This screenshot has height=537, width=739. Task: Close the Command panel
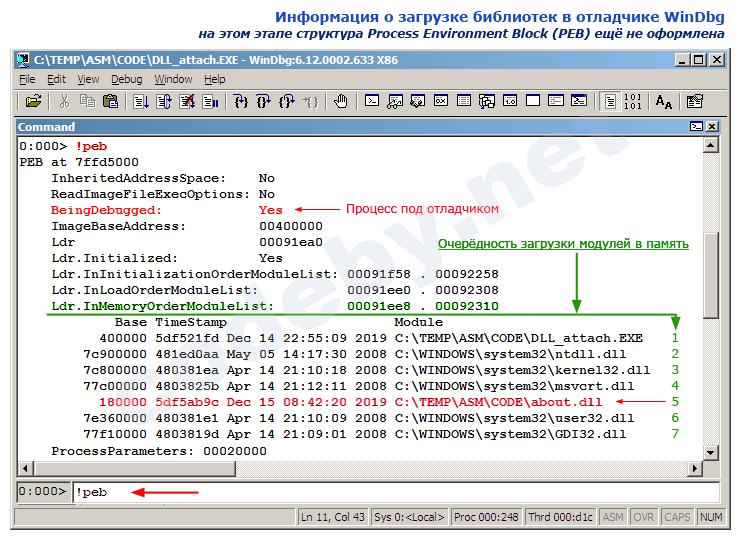click(x=712, y=126)
